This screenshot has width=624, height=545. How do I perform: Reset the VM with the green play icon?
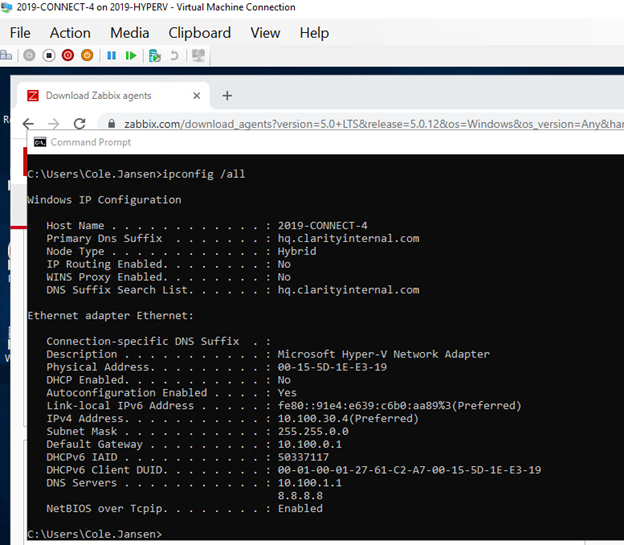[x=131, y=55]
